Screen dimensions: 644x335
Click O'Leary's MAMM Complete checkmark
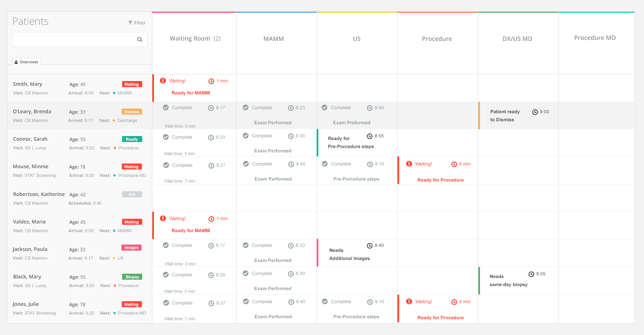(x=246, y=108)
